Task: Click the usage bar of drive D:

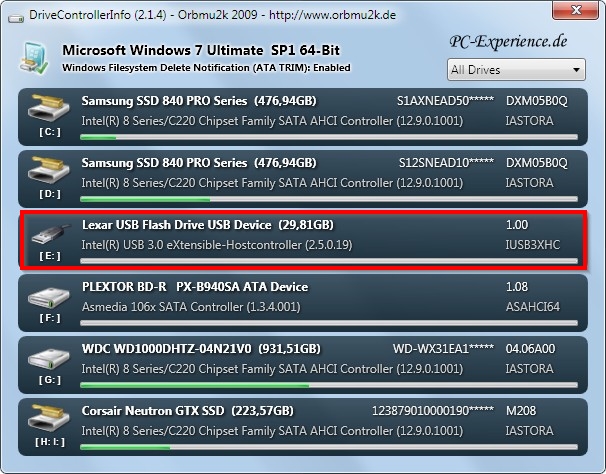Action: point(329,199)
